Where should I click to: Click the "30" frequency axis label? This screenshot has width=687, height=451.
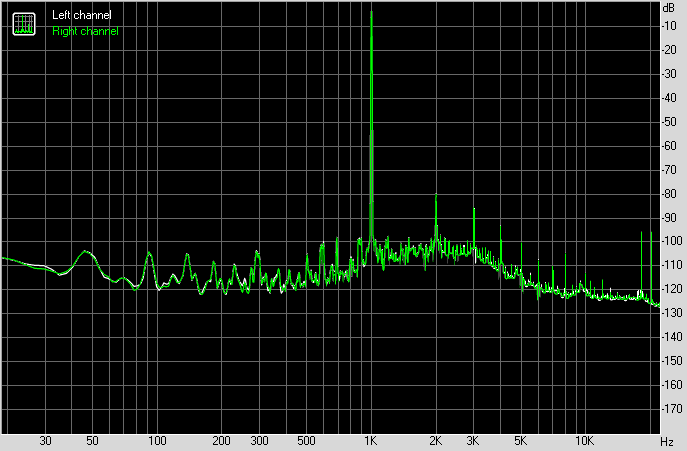coord(45,440)
